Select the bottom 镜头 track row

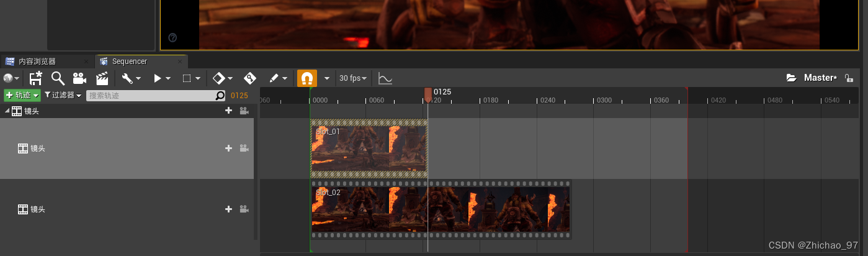click(x=127, y=209)
